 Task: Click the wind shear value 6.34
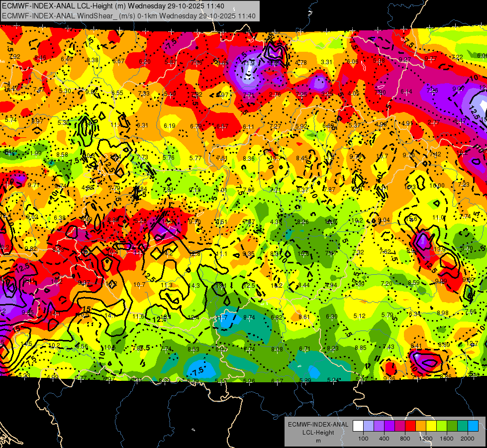pyautogui.click(x=415, y=314)
